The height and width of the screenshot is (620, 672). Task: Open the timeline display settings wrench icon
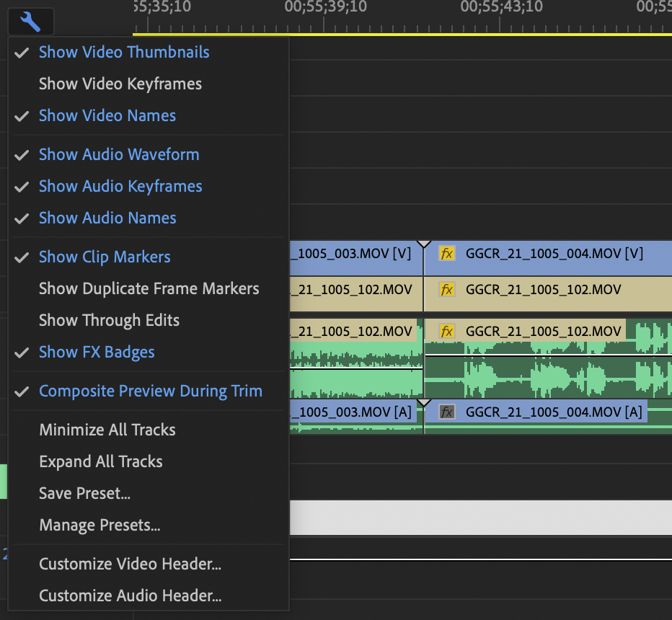[x=29, y=21]
